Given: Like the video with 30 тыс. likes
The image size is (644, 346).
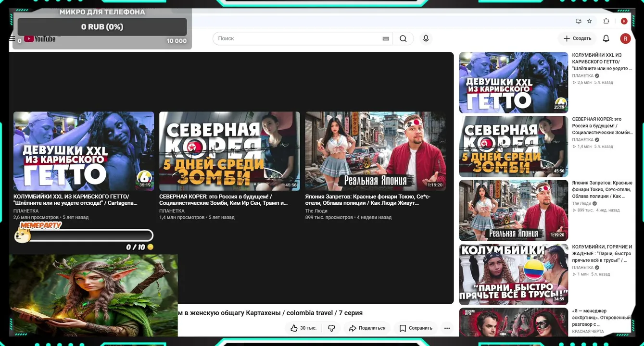Looking at the screenshot, I should [x=303, y=328].
